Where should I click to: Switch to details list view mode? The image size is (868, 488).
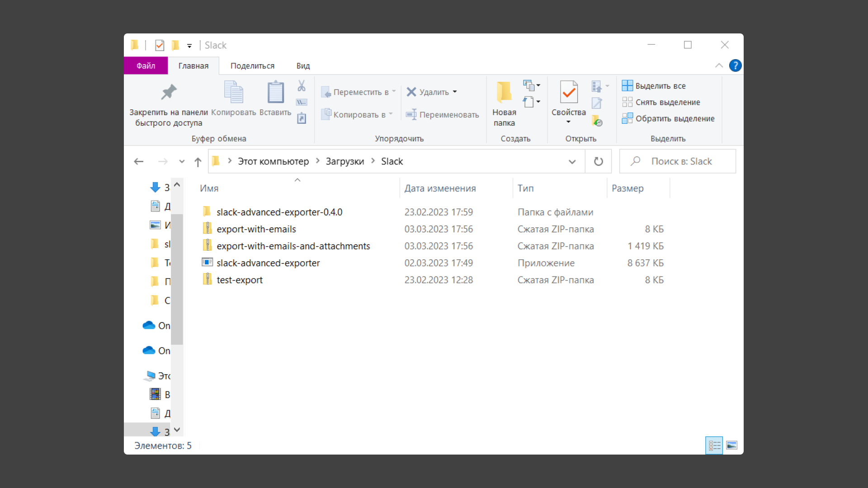714,446
